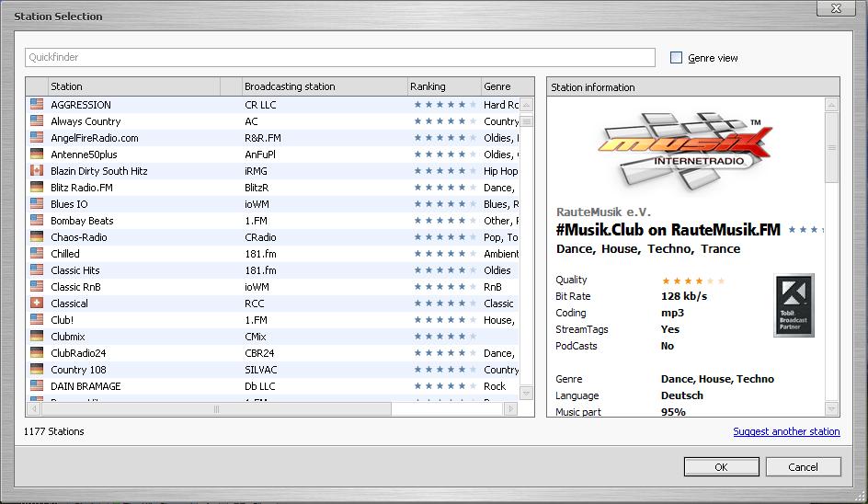The height and width of the screenshot is (504, 868).
Task: Click the ranking stars for AGGRESSION
Action: pos(444,105)
